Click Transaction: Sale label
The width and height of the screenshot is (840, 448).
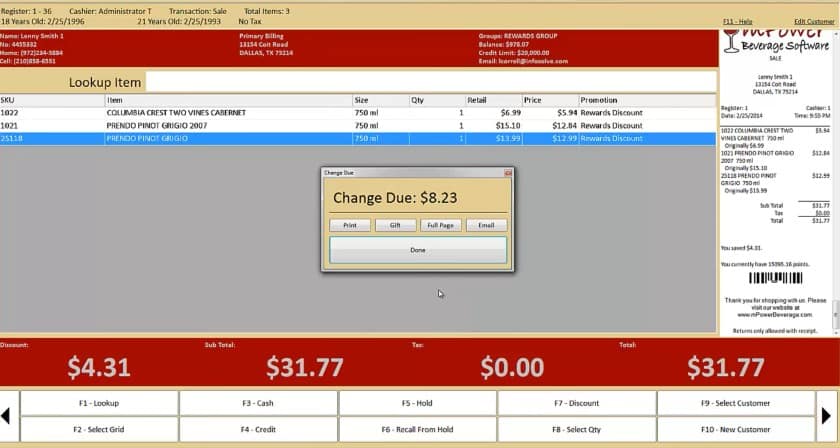pyautogui.click(x=198, y=11)
